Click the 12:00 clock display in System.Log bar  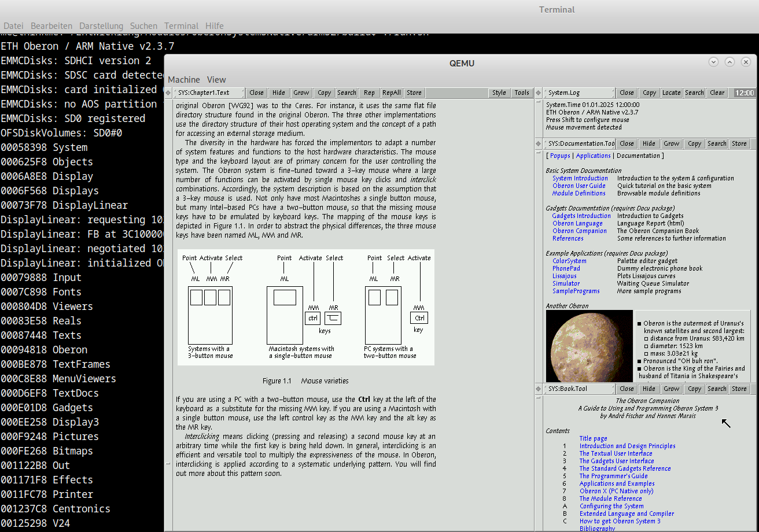[x=745, y=92]
